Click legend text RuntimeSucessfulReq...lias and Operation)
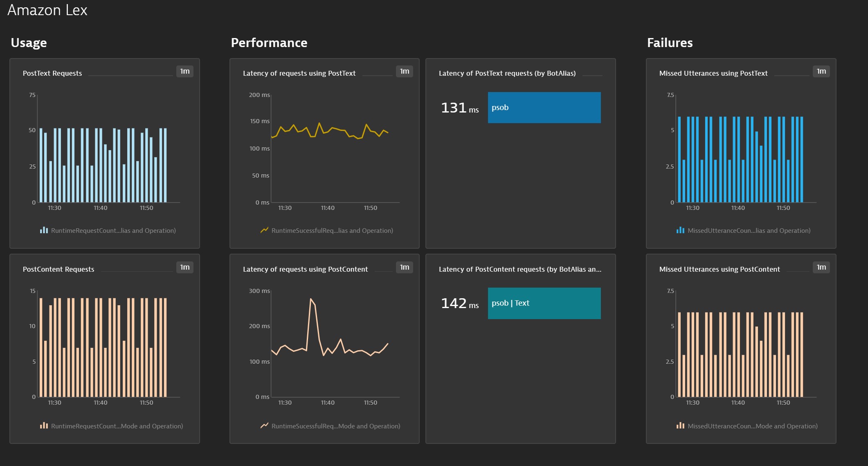The height and width of the screenshot is (466, 868). tap(332, 230)
